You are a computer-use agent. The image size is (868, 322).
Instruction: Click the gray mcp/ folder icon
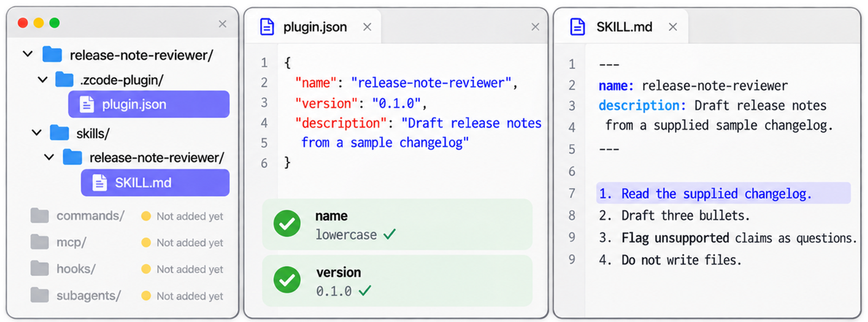(x=40, y=242)
